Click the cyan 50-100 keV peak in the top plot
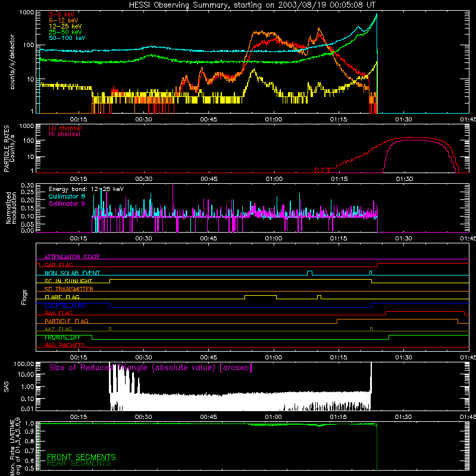This screenshot has height=476, width=476. [x=377, y=14]
